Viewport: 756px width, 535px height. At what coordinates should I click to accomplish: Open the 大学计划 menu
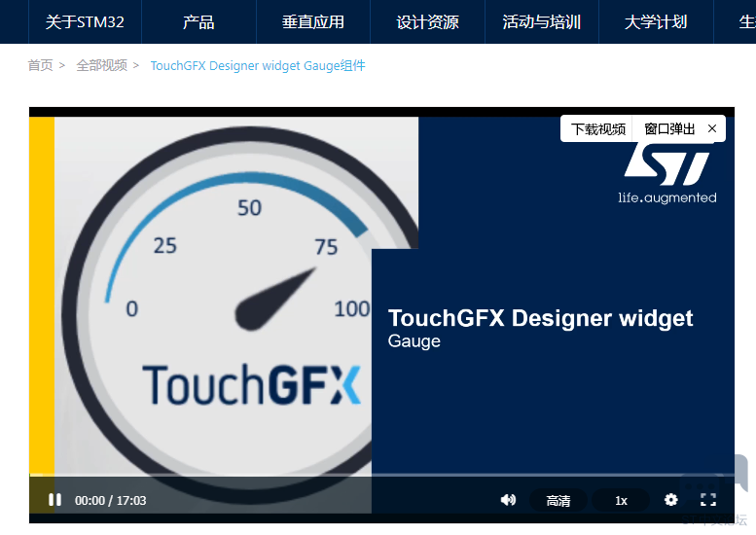coord(656,21)
